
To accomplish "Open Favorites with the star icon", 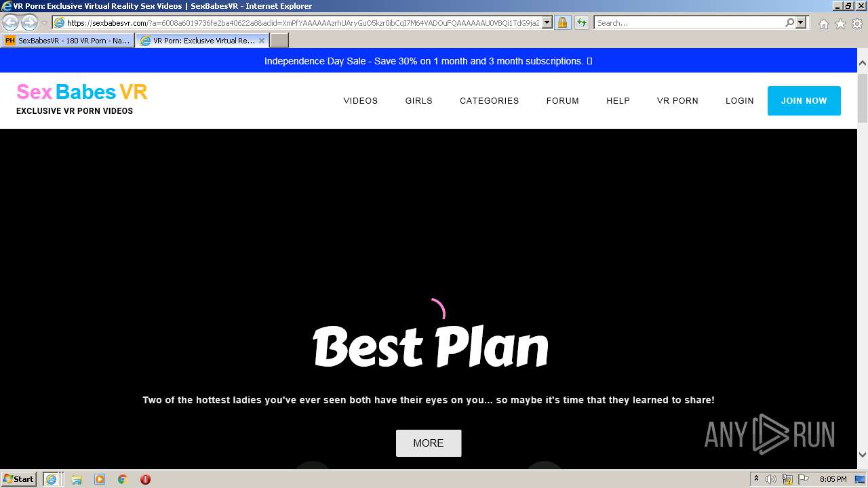I will (840, 24).
